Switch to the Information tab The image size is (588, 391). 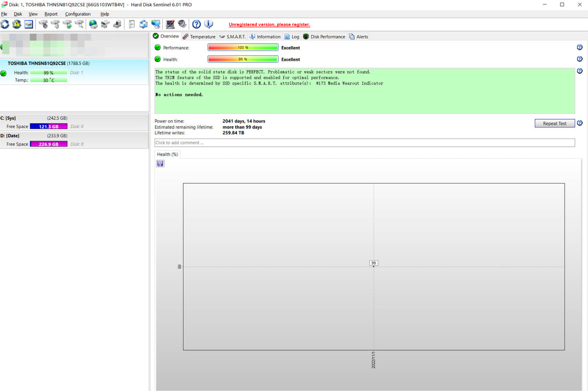[265, 37]
